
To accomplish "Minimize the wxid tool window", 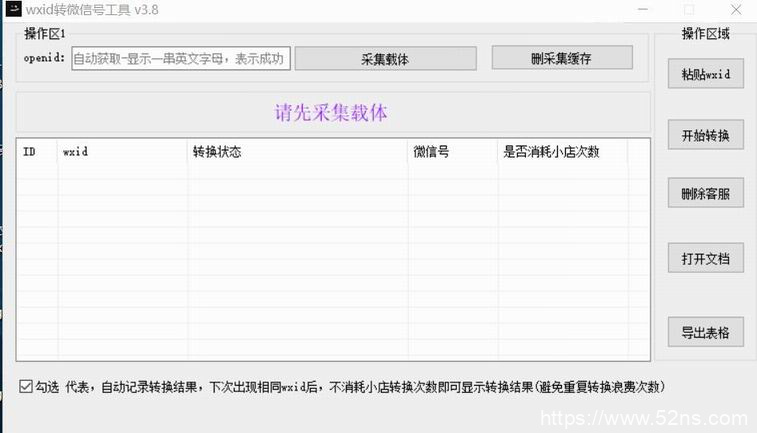I will click(x=643, y=9).
